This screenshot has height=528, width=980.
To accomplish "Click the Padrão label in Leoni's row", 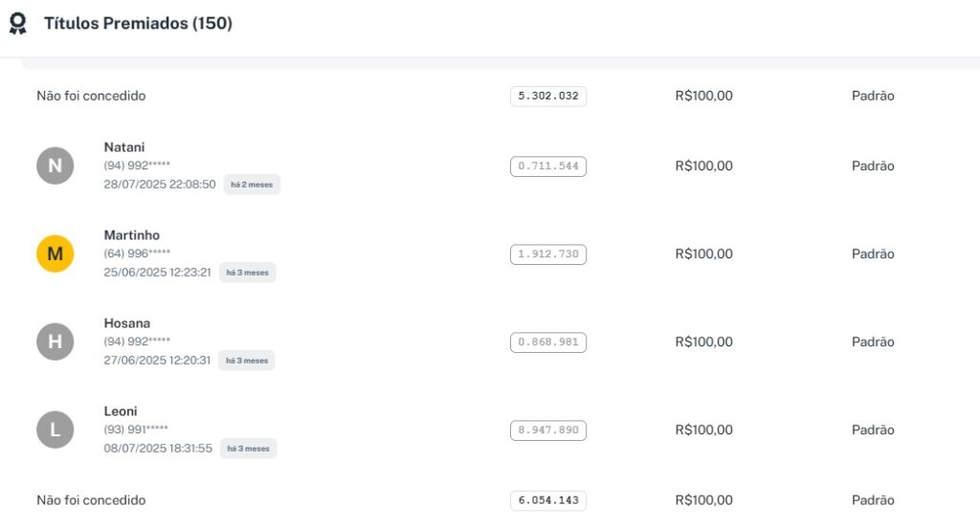I will click(x=873, y=430).
